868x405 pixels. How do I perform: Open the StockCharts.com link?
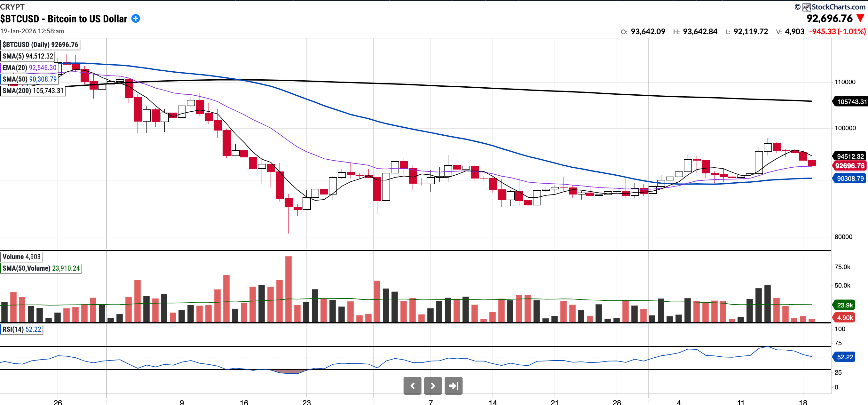click(838, 7)
